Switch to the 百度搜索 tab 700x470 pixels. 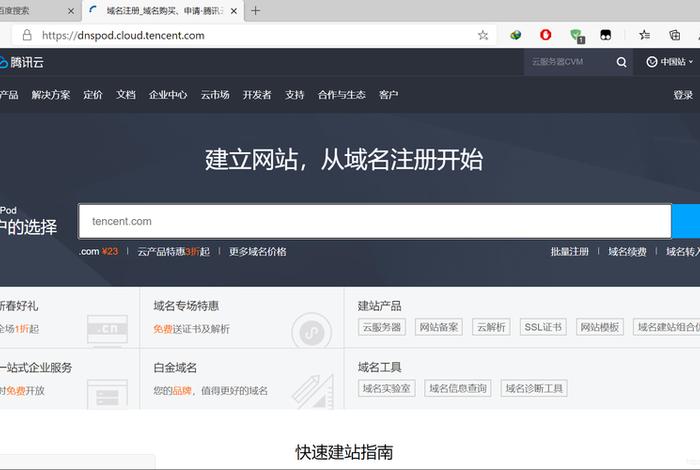pos(38,11)
